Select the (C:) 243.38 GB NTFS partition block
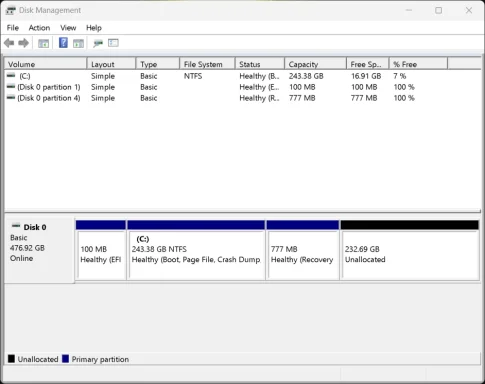485x384 pixels. pyautogui.click(x=196, y=250)
